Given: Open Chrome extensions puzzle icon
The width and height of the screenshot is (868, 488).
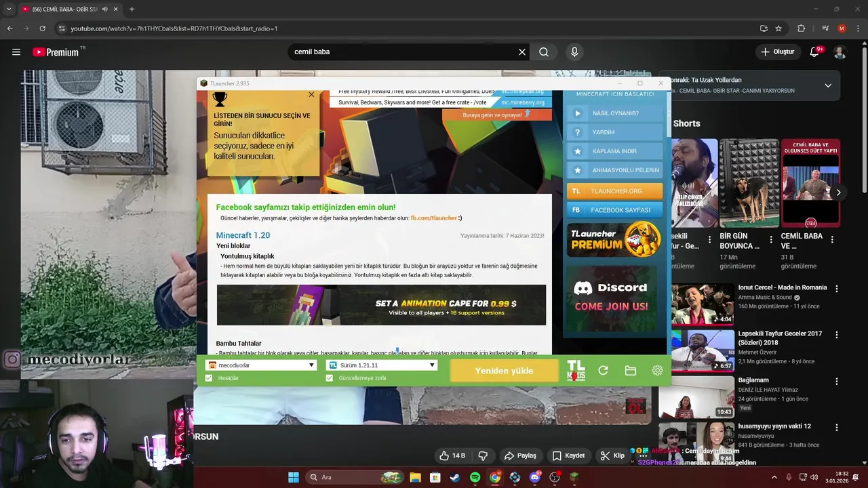Looking at the screenshot, I should click(802, 28).
